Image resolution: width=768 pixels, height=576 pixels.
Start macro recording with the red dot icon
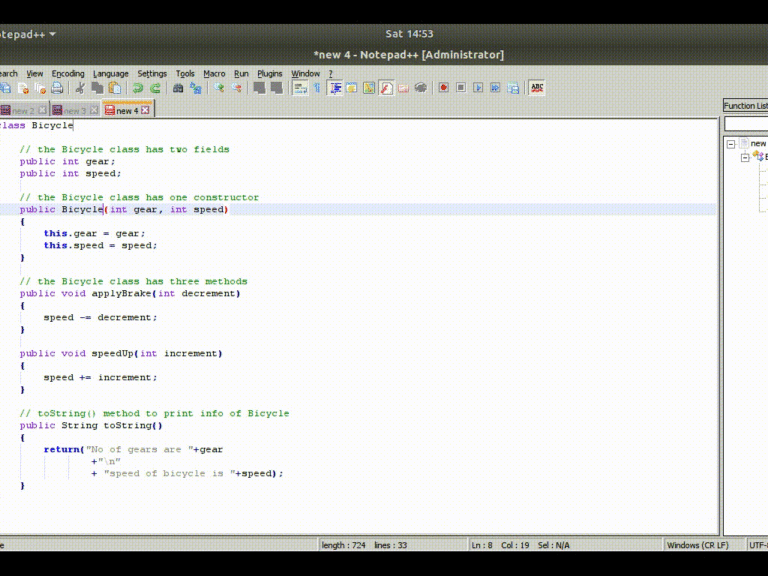pos(443,88)
